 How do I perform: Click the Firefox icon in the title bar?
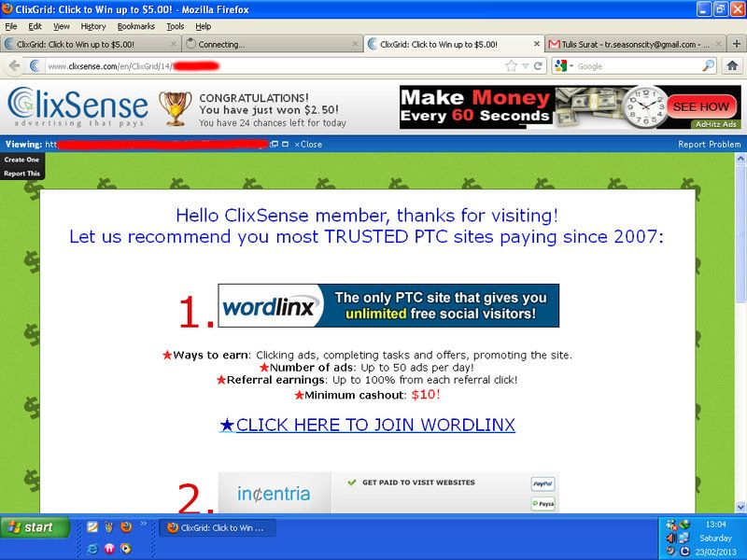(7, 8)
